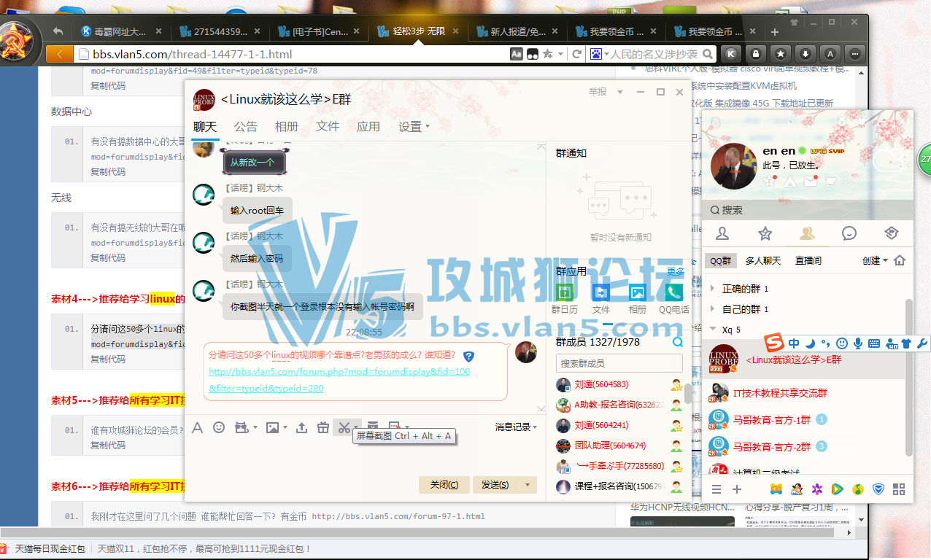The image size is (931, 560).
Task: Click the 发送(S) send button
Action: (x=495, y=485)
